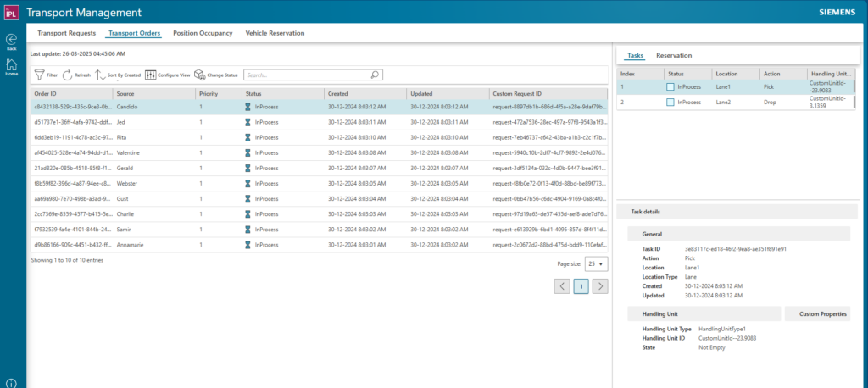This screenshot has height=388, width=868.
Task: Toggle the Lane1 Pick task status checkbox
Action: tap(670, 86)
